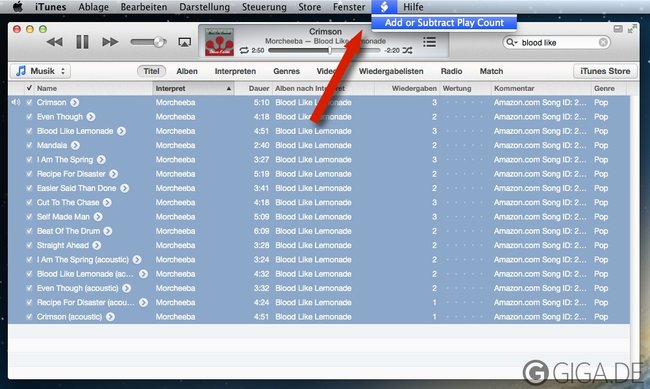The height and width of the screenshot is (389, 650).
Task: Choose Add or Subtract Play Count
Action: point(444,23)
